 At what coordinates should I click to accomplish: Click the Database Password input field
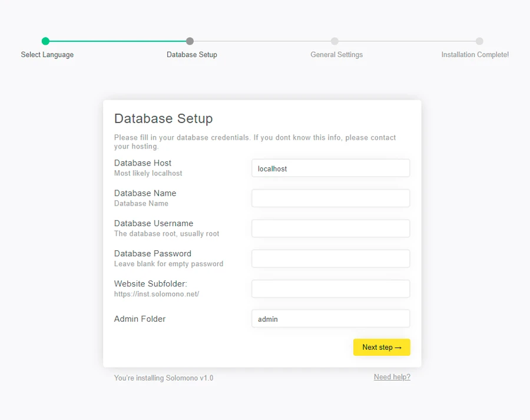[330, 259]
